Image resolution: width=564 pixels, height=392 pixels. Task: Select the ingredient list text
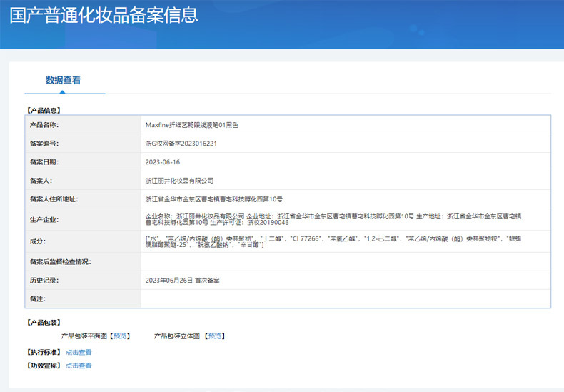coord(333,241)
